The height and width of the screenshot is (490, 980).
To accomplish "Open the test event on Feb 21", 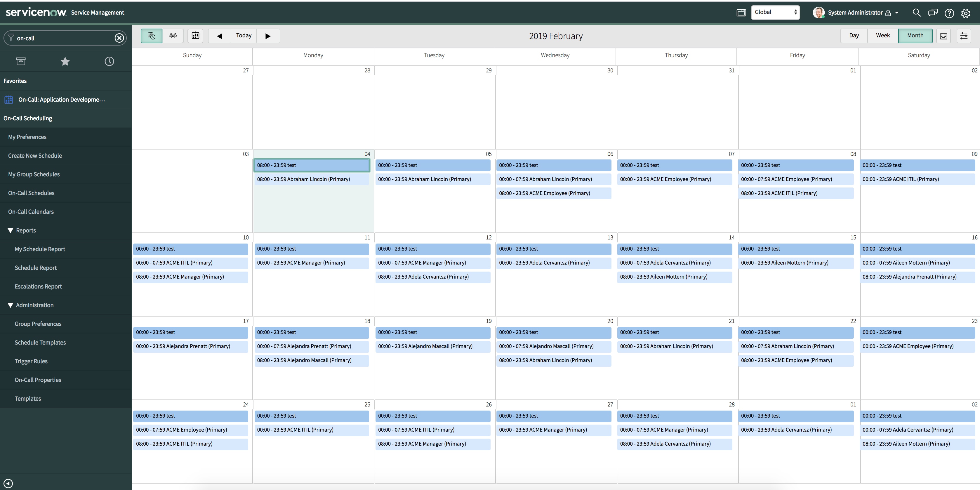I will click(x=675, y=333).
